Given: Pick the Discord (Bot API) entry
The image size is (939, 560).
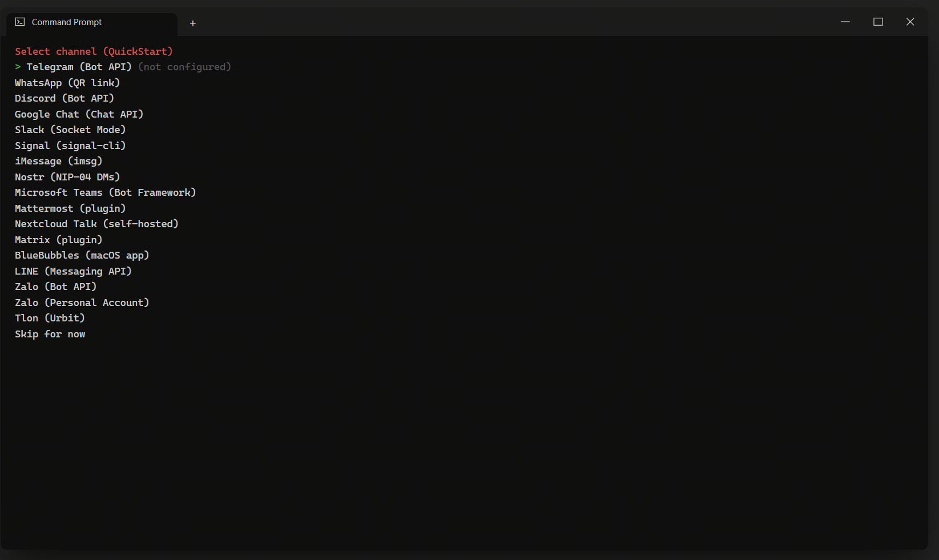Looking at the screenshot, I should pos(65,98).
